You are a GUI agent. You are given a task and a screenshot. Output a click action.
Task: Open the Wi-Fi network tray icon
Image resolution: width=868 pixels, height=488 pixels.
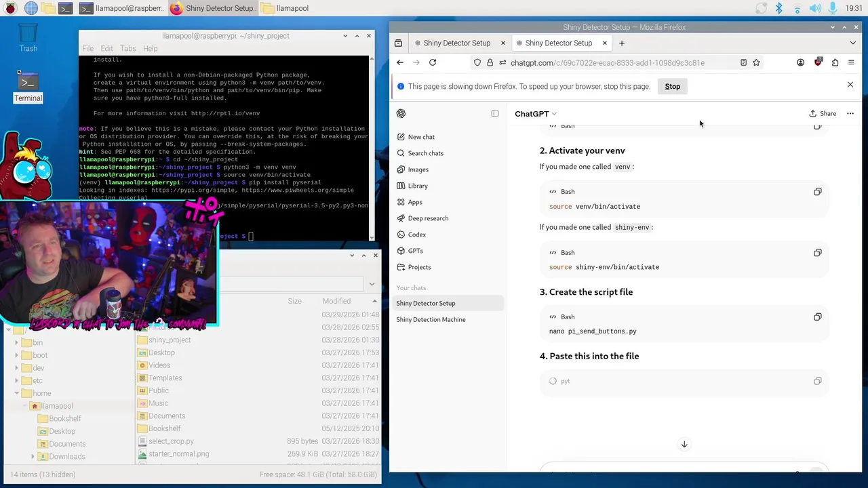pos(797,8)
